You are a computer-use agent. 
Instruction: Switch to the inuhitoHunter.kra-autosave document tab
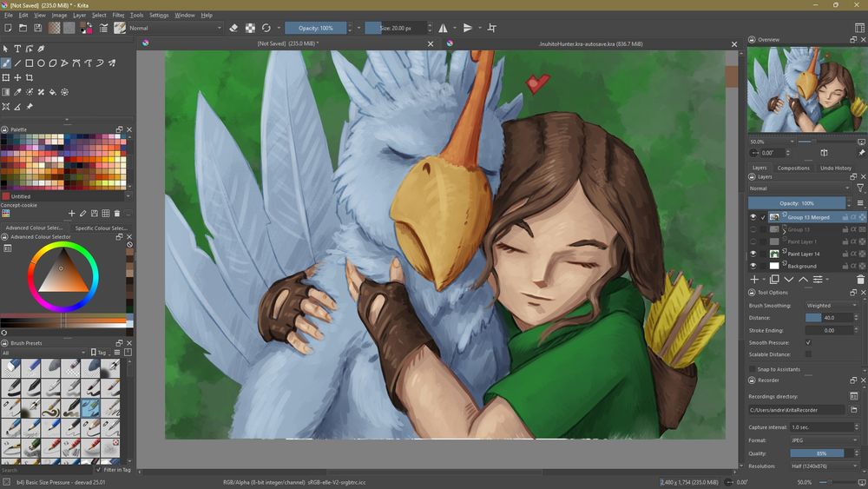coord(590,43)
